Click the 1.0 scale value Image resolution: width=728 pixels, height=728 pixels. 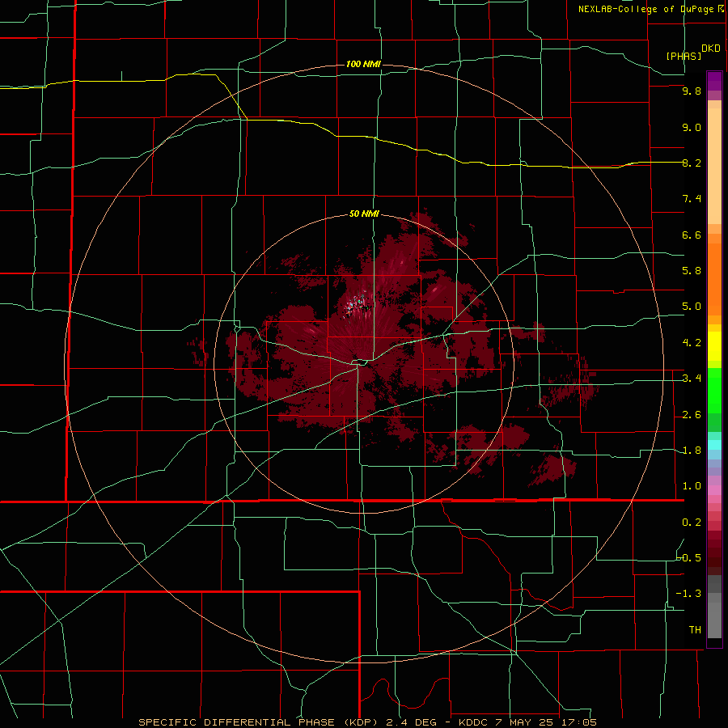tap(692, 486)
